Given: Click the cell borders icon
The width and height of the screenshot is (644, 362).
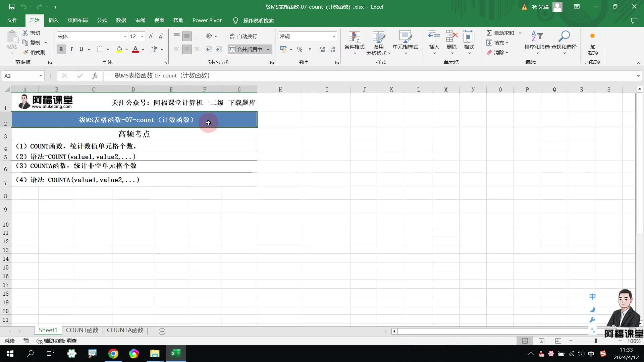Looking at the screenshot, I should point(100,49).
